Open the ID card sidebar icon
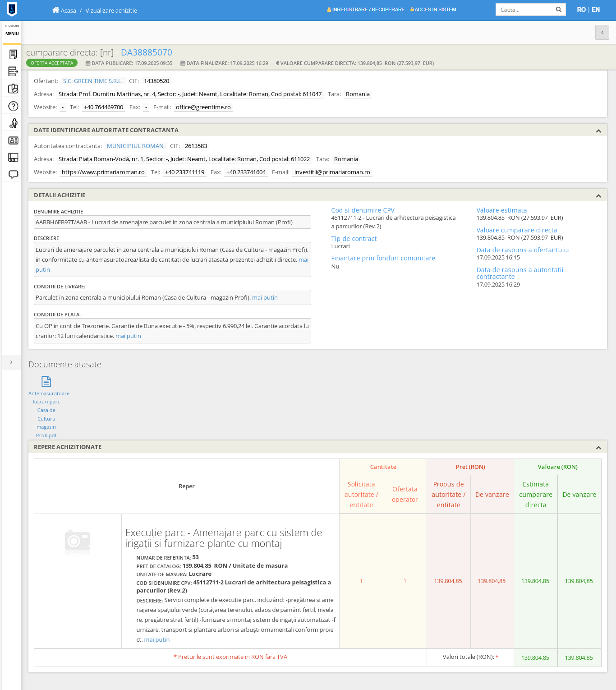 coord(14,140)
